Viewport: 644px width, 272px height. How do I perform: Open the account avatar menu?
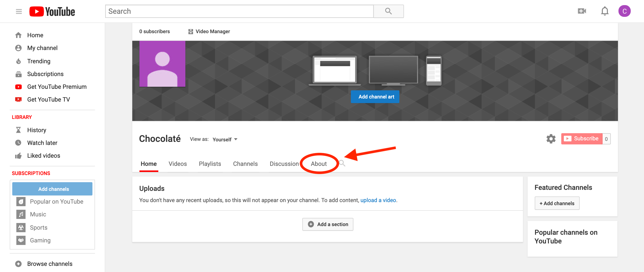[624, 11]
